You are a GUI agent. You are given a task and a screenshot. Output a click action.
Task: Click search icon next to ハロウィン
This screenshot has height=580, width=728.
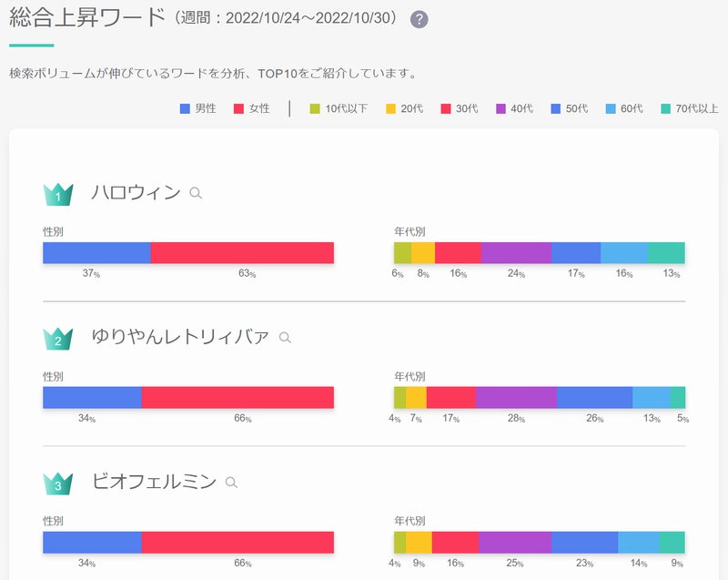196,193
